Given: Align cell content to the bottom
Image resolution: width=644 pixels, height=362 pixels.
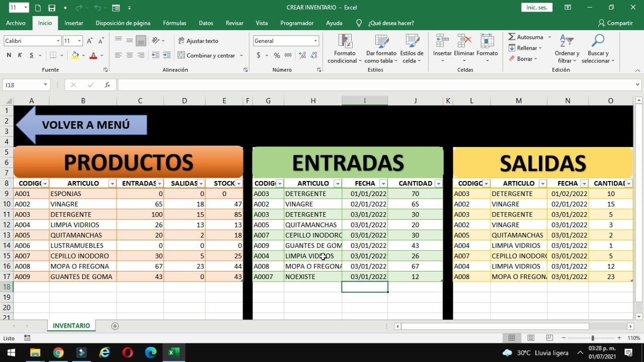Looking at the screenshot, I should (x=141, y=41).
